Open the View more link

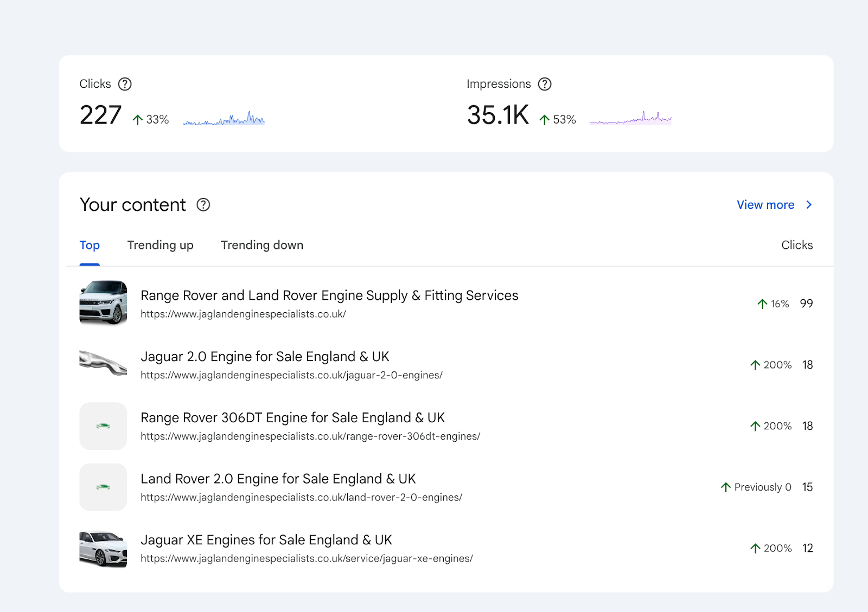765,205
